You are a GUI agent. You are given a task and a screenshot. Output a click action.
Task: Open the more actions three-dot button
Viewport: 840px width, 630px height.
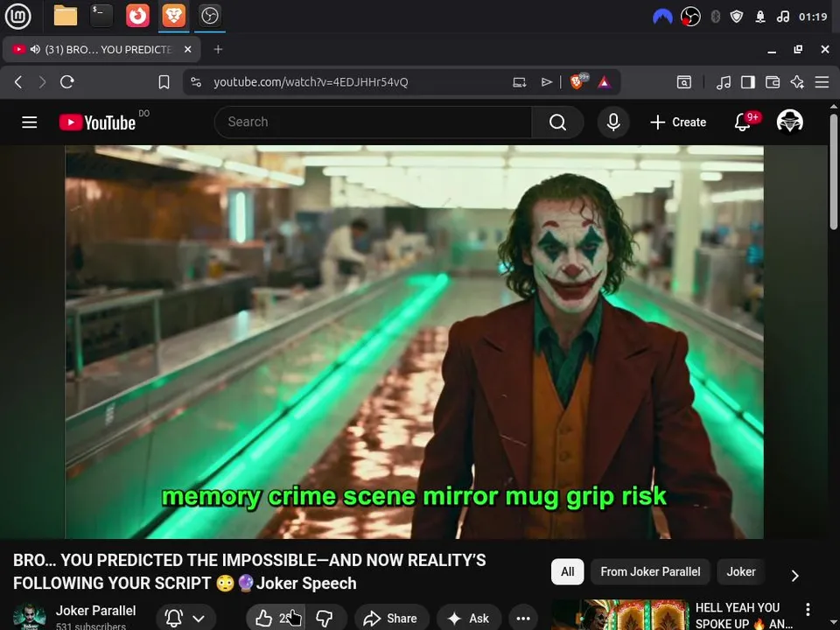pyautogui.click(x=523, y=619)
